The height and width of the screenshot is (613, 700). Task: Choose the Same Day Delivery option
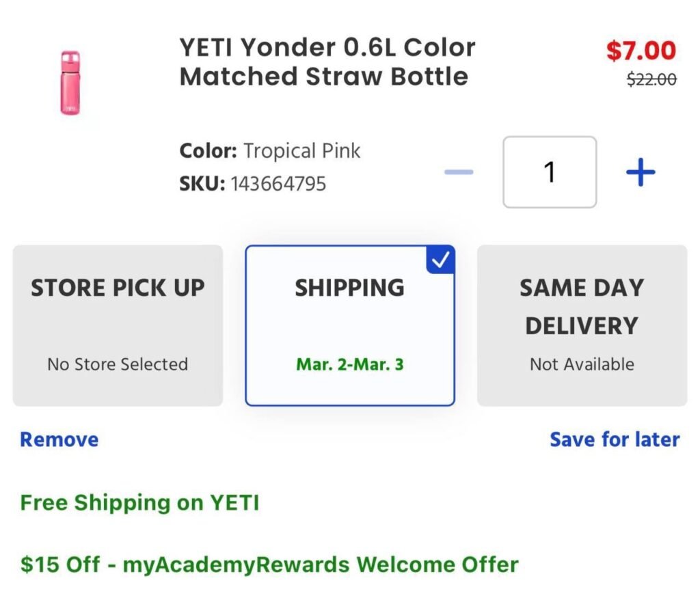click(x=582, y=325)
